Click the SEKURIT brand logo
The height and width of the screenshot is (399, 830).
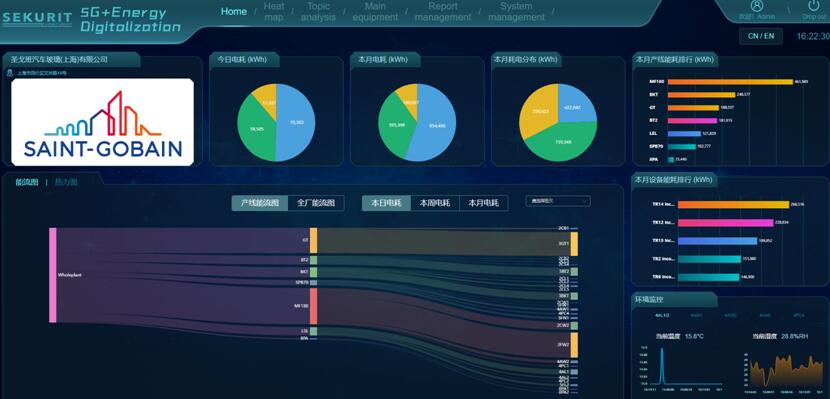click(x=37, y=19)
